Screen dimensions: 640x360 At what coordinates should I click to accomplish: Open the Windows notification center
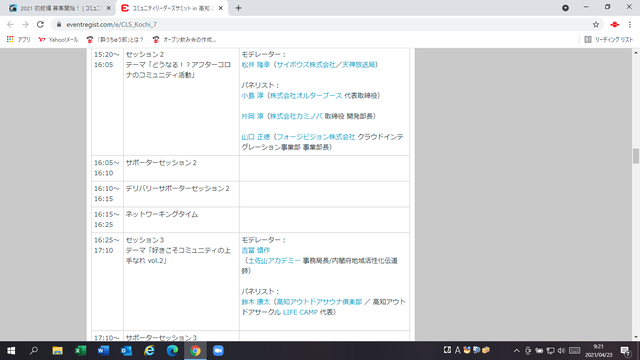625,351
